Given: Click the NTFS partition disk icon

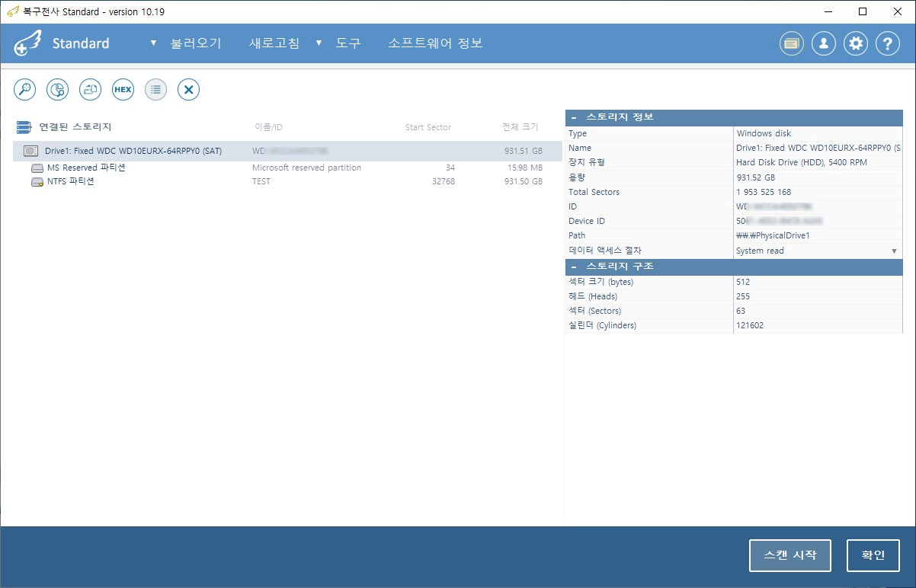Looking at the screenshot, I should [37, 182].
